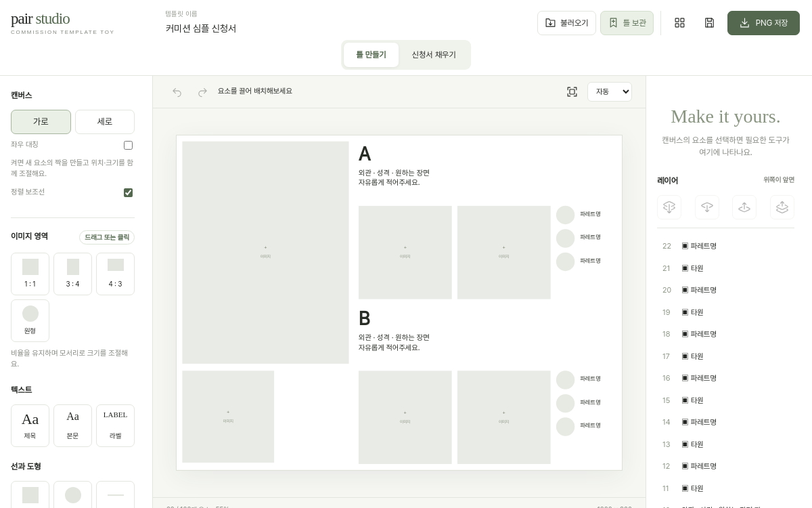This screenshot has height=508, width=812.
Task: Click the PNG 저장 button
Action: coord(763,23)
